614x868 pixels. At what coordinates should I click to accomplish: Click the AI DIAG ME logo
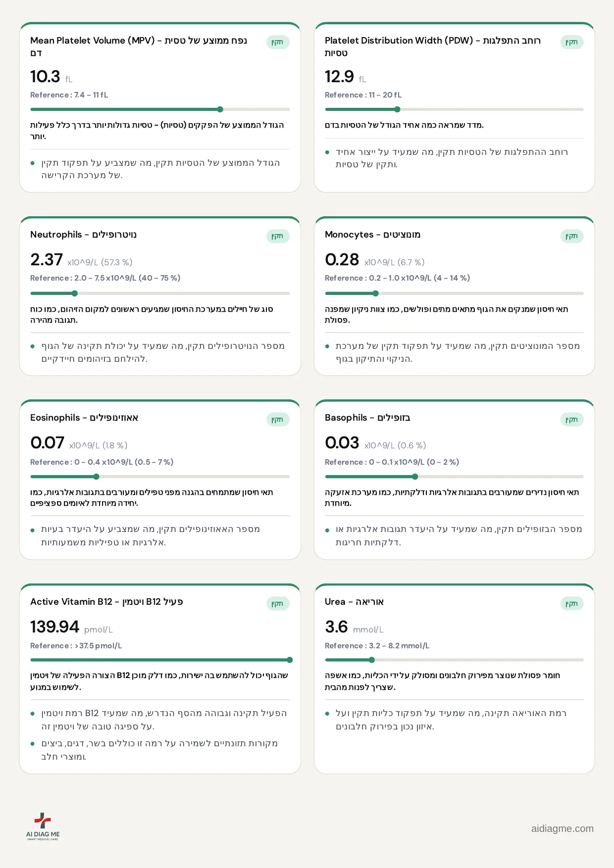[x=43, y=826]
